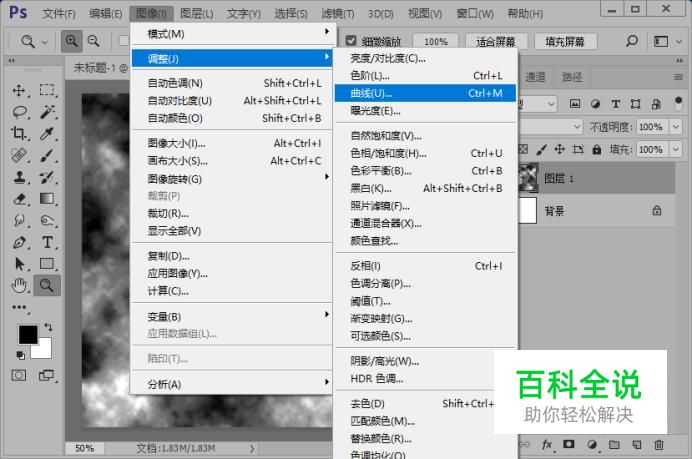Select the Zoom tool in toolbox

47,286
